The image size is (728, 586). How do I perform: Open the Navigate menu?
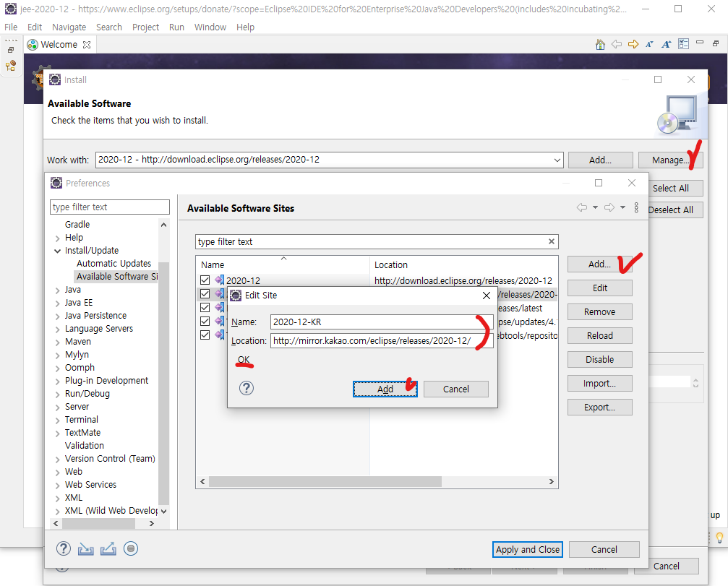click(x=69, y=27)
